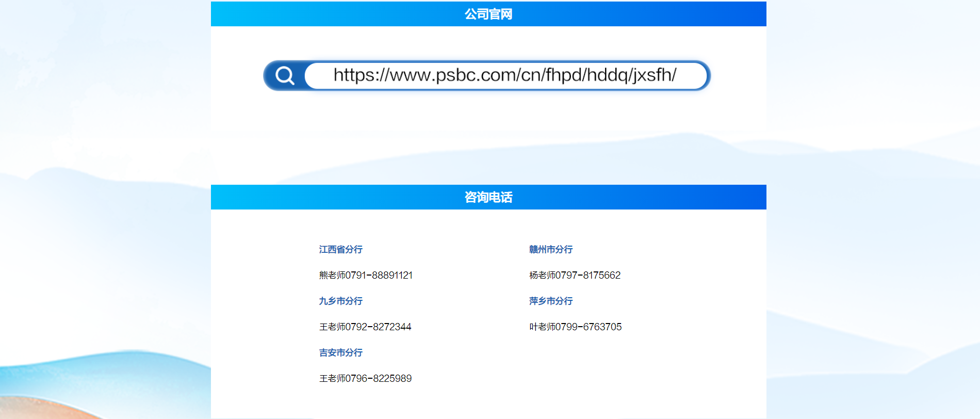Select phone number 叶老师0799-6763705

[576, 327]
